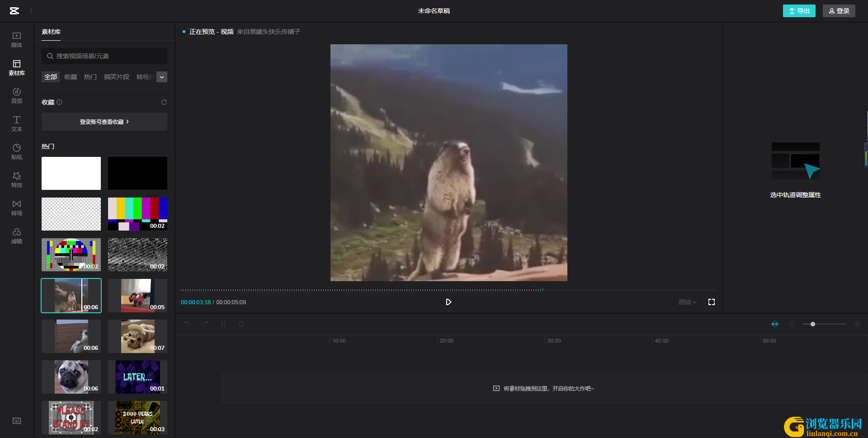The height and width of the screenshot is (438, 868).
Task: Open the 媒体 media panel
Action: (17, 40)
